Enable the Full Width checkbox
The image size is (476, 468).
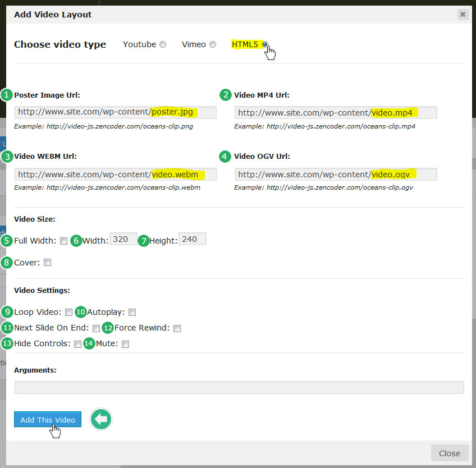(64, 241)
